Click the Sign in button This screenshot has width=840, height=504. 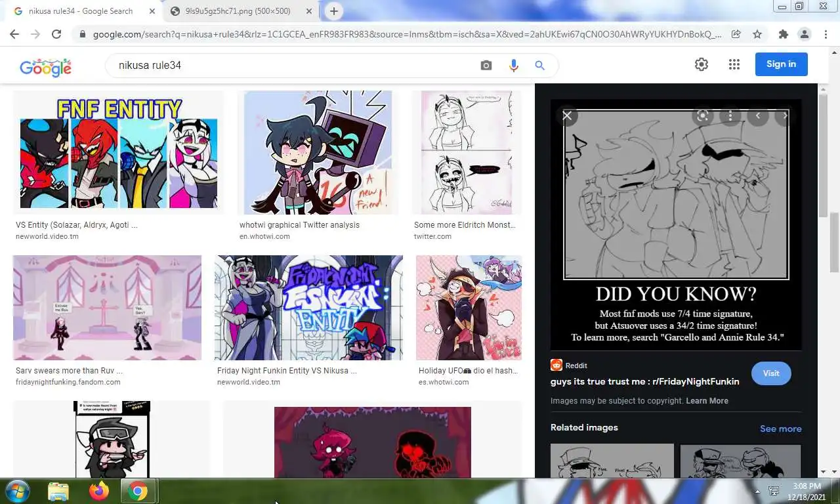click(781, 64)
